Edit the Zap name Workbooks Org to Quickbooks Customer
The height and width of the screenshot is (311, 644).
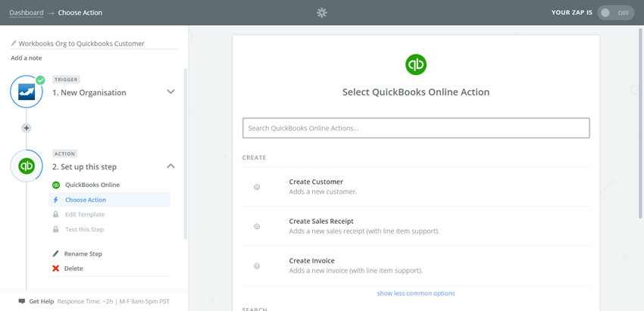click(x=81, y=43)
